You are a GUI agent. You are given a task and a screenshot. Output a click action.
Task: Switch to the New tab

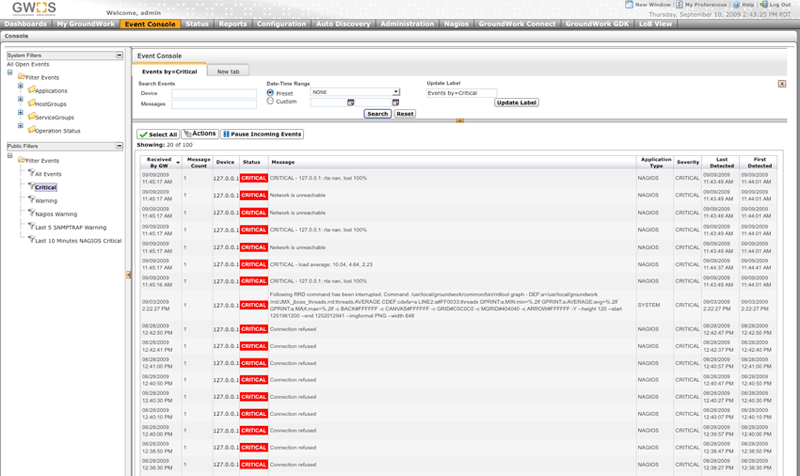228,71
